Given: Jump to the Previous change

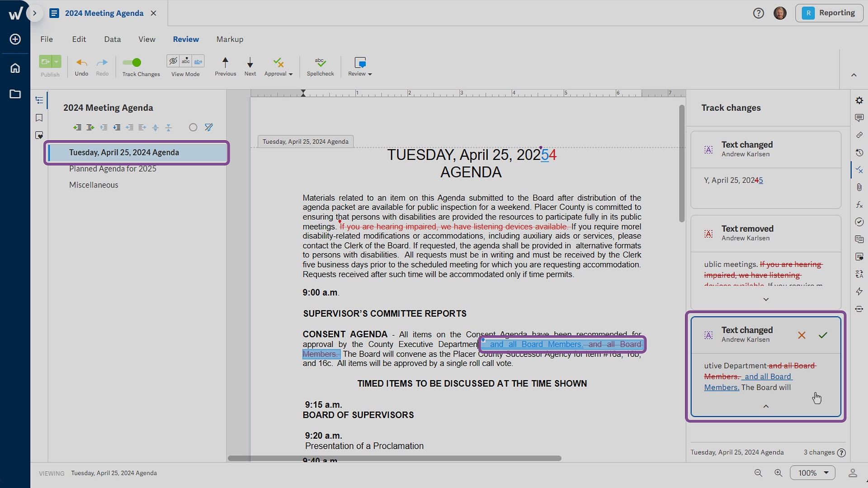Looking at the screenshot, I should pos(225,66).
